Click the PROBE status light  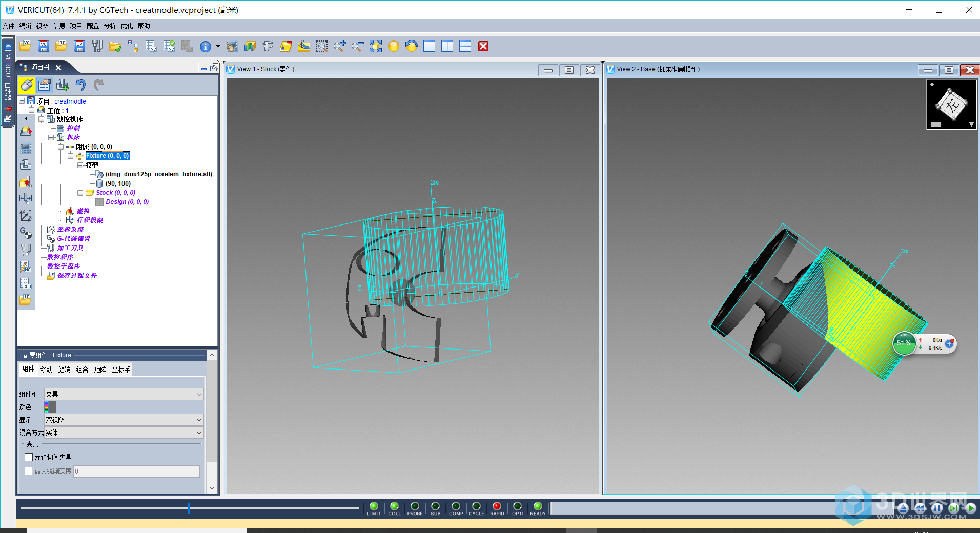[415, 506]
